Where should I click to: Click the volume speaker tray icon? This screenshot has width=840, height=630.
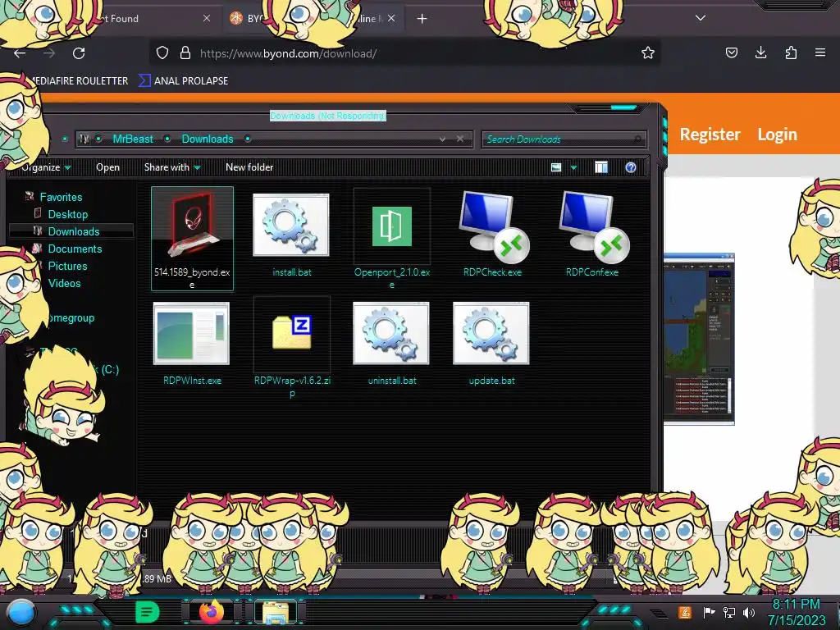pyautogui.click(x=750, y=612)
